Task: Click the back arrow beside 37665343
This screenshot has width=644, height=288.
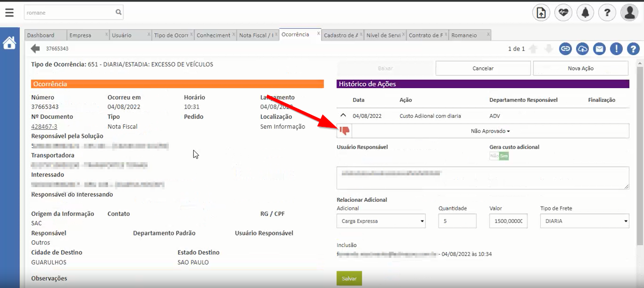Action: coord(35,49)
